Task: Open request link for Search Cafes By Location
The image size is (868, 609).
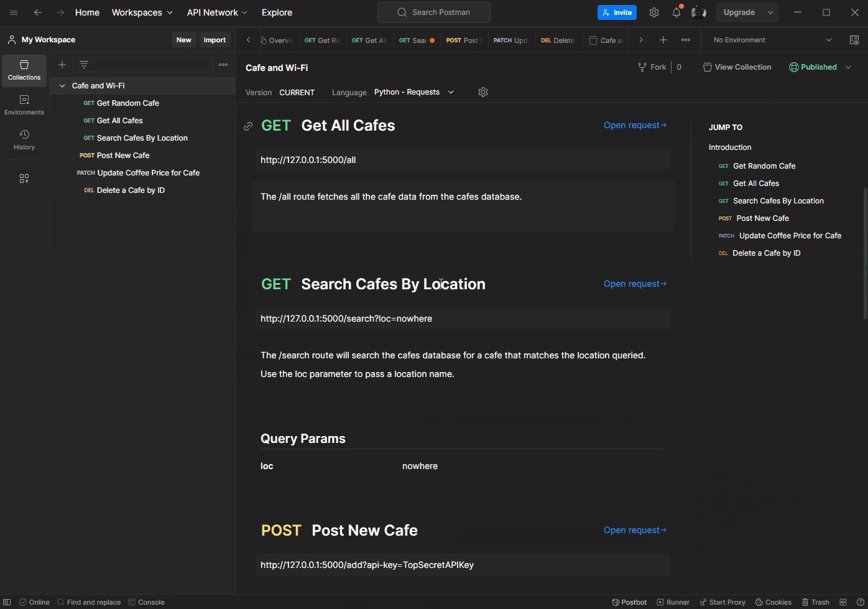Action: (x=635, y=284)
